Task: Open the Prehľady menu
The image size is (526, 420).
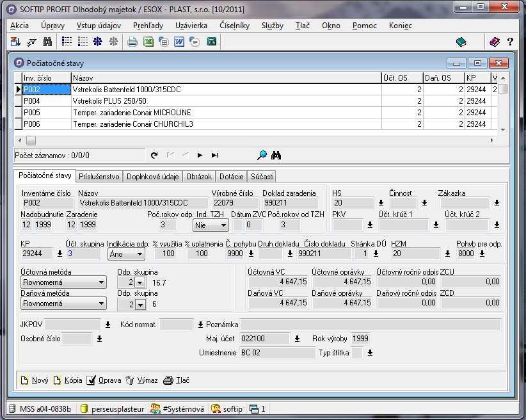Action: (148, 26)
